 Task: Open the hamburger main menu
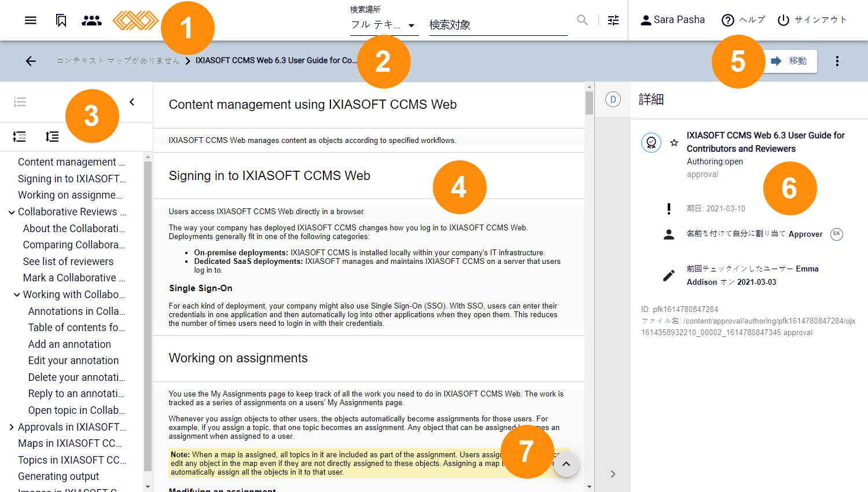(x=31, y=20)
